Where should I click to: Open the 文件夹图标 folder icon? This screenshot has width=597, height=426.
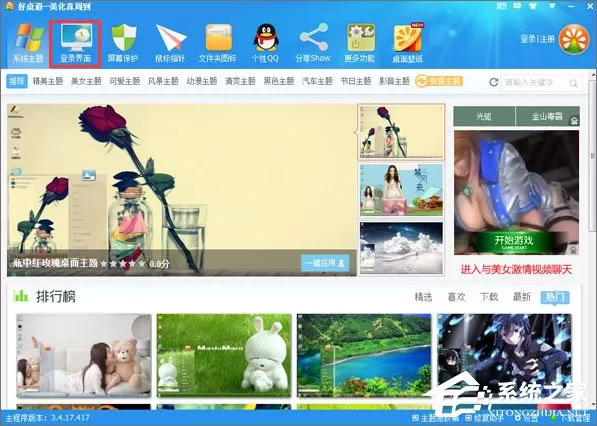point(217,43)
